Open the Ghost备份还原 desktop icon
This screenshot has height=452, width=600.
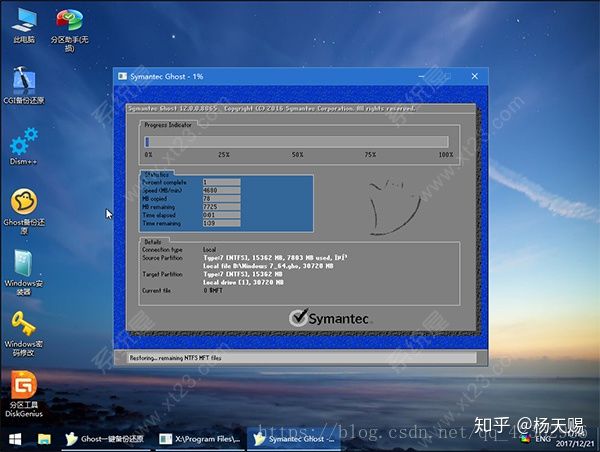click(24, 210)
